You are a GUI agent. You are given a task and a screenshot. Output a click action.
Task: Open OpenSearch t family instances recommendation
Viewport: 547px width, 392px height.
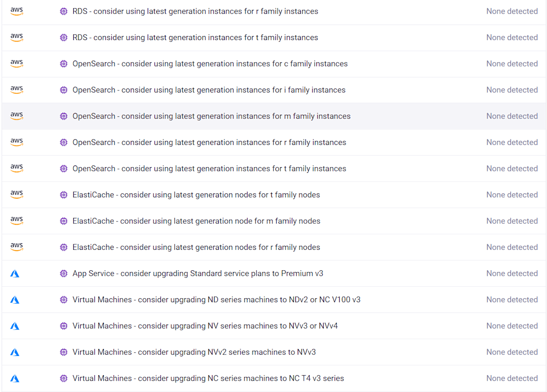click(x=209, y=169)
